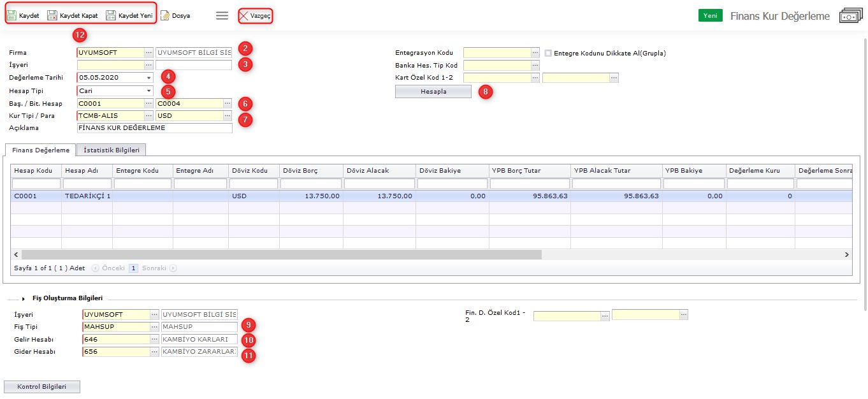The image size is (868, 399).
Task: Collapse the Fiş Oluşturma Bilgileri section
Action: 24,298
